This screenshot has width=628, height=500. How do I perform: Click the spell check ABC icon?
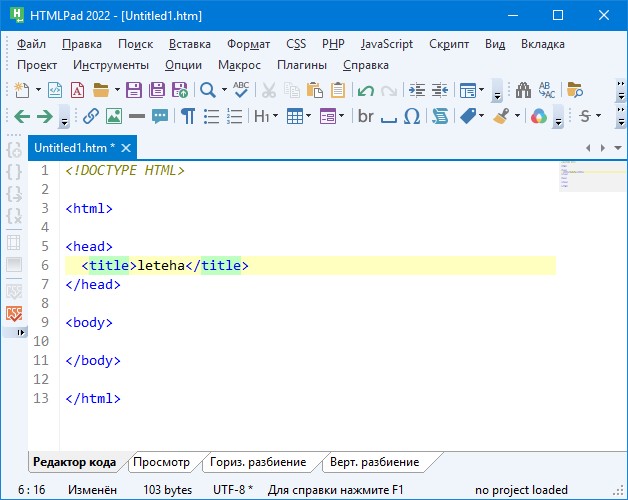pos(240,90)
